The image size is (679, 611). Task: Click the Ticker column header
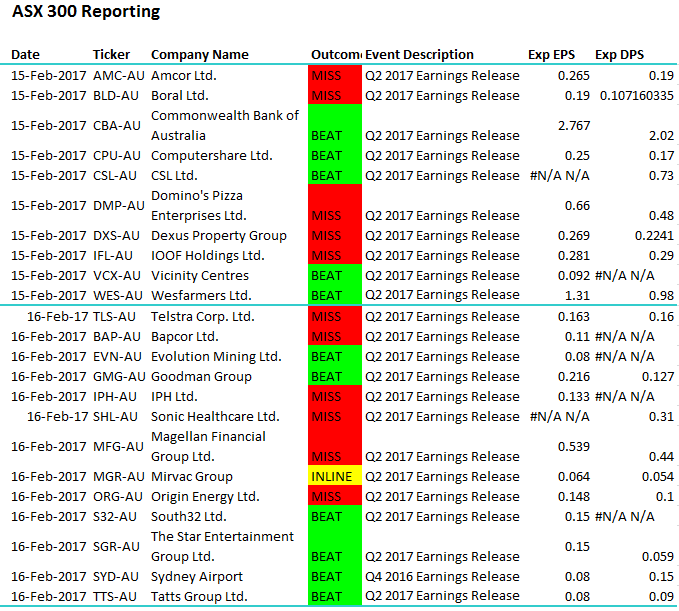[x=111, y=55]
